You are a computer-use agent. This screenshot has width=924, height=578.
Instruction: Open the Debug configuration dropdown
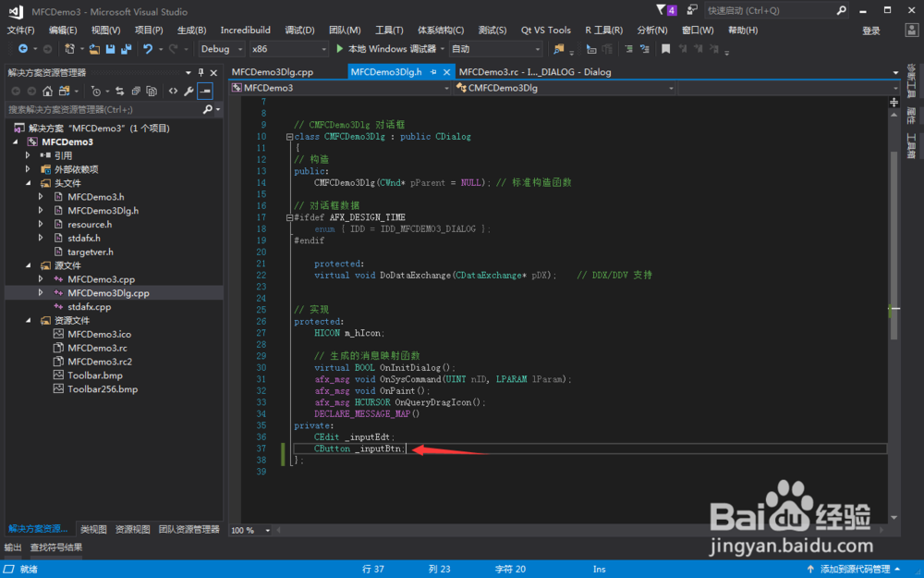pos(221,49)
